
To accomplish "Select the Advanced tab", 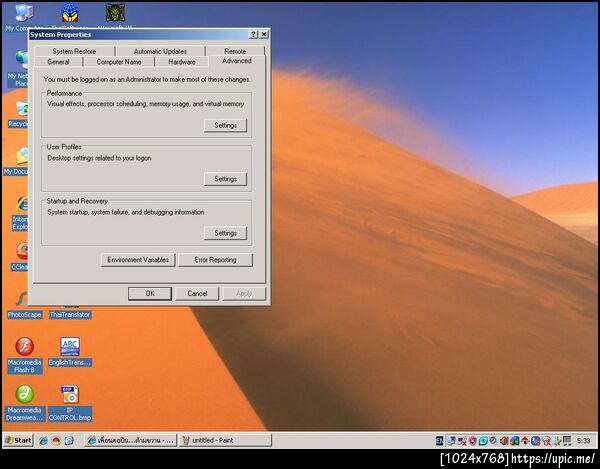I will tap(236, 61).
